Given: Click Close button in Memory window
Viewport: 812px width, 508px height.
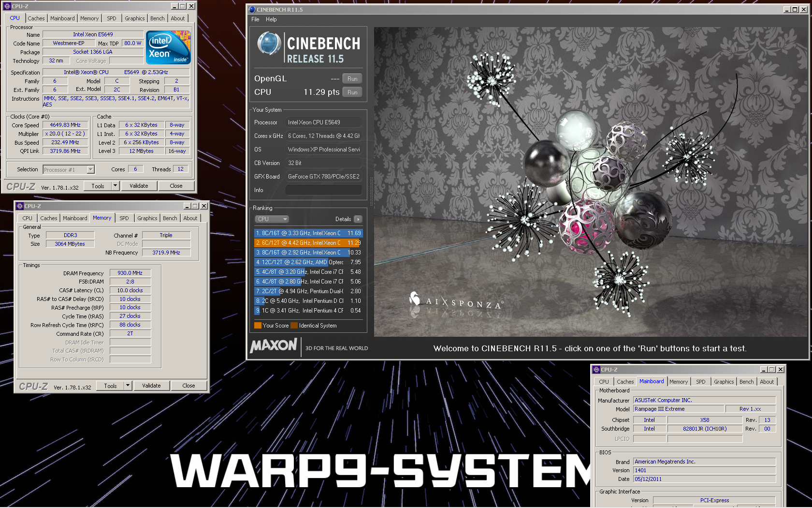Looking at the screenshot, I should (189, 386).
